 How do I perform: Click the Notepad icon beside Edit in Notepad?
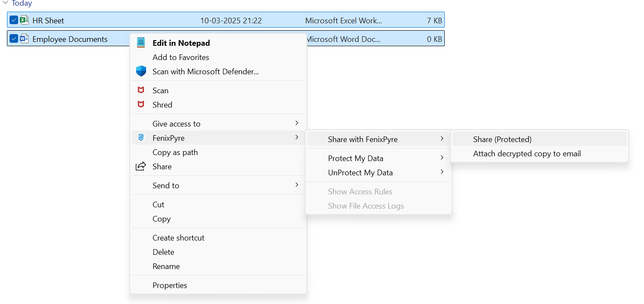point(141,42)
